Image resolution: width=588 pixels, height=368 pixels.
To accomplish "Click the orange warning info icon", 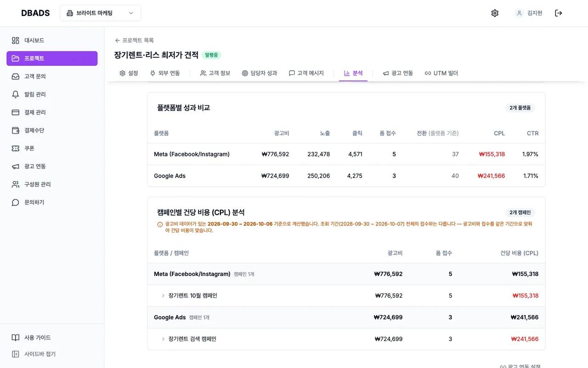I will click(x=160, y=224).
